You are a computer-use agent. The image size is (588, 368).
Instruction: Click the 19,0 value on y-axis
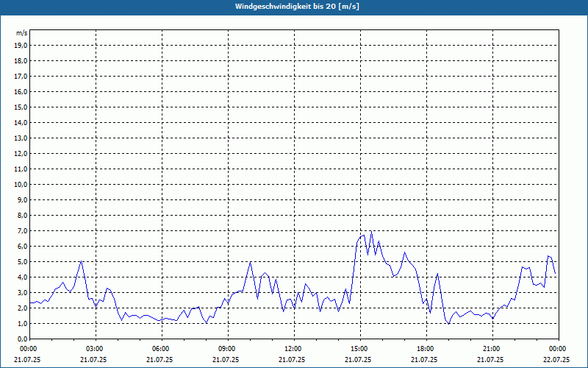[x=21, y=46]
